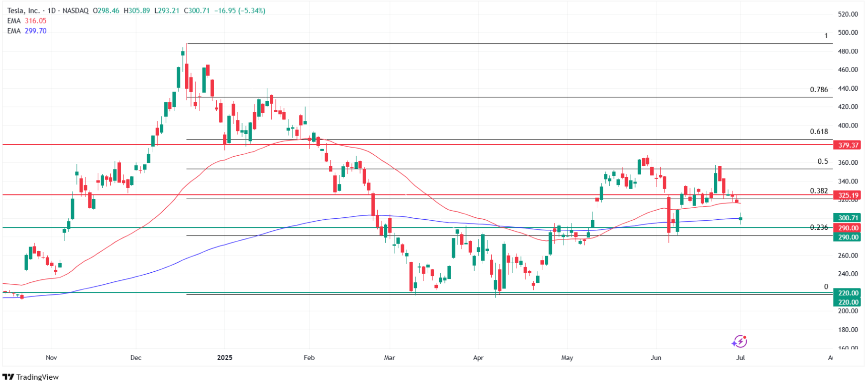Click the Dec label on time axis

point(136,358)
